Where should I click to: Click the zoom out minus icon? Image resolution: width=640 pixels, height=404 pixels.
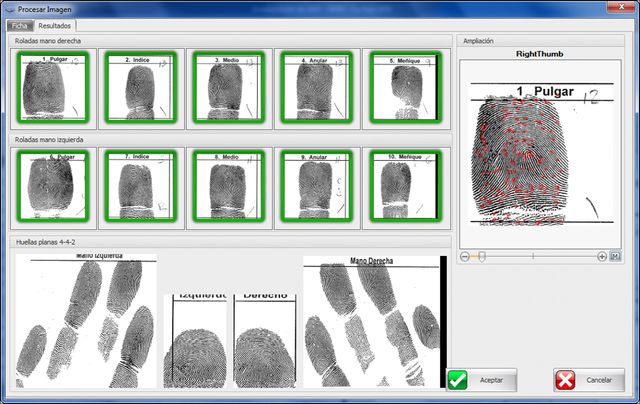tap(464, 256)
